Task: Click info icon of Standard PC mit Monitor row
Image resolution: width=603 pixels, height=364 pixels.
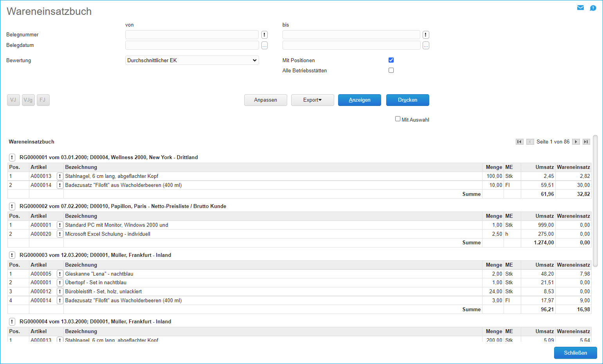Action: [x=60, y=225]
